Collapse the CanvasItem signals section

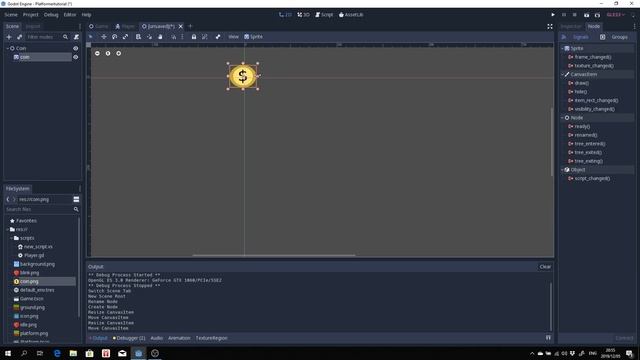(x=562, y=74)
